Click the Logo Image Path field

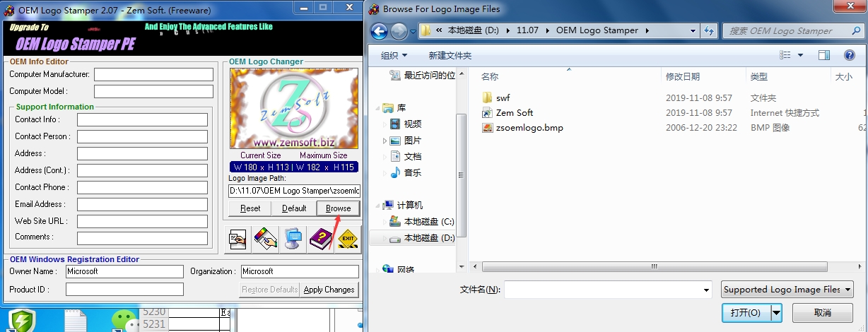(294, 191)
